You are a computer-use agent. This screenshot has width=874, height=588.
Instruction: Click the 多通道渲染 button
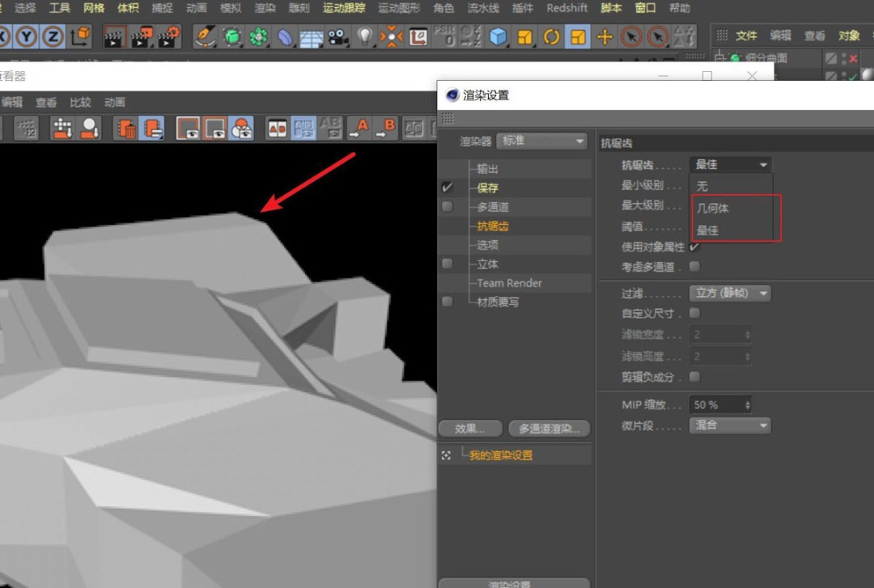coord(549,429)
